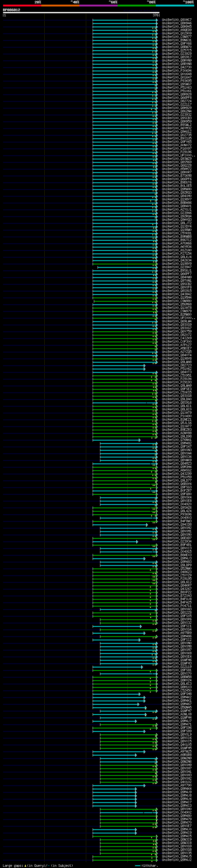
Task: Click the white query length bar under BP086012
Action: pos(81,12)
